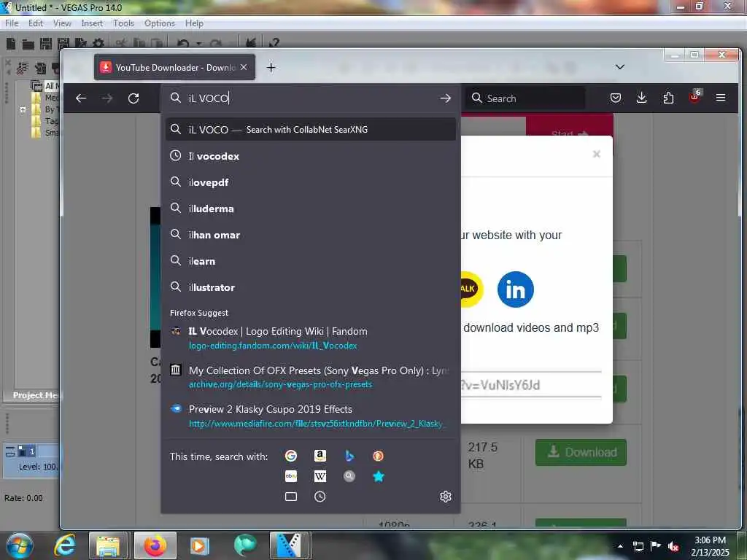Close the share popup with X
The width and height of the screenshot is (747, 560).
coord(596,154)
